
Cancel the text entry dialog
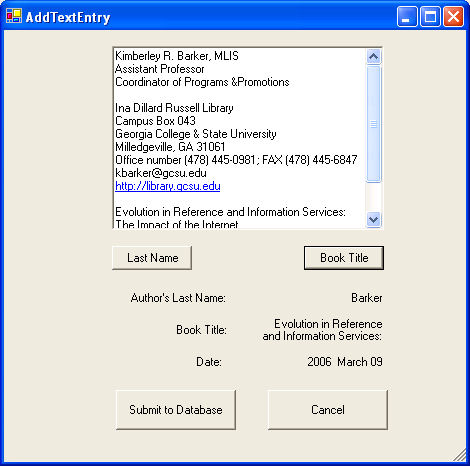328,410
